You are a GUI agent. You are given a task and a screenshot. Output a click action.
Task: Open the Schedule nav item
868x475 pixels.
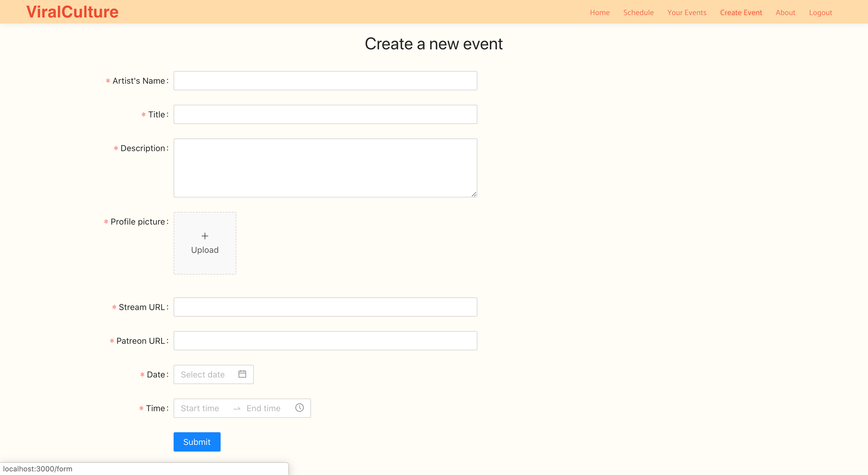coord(638,12)
